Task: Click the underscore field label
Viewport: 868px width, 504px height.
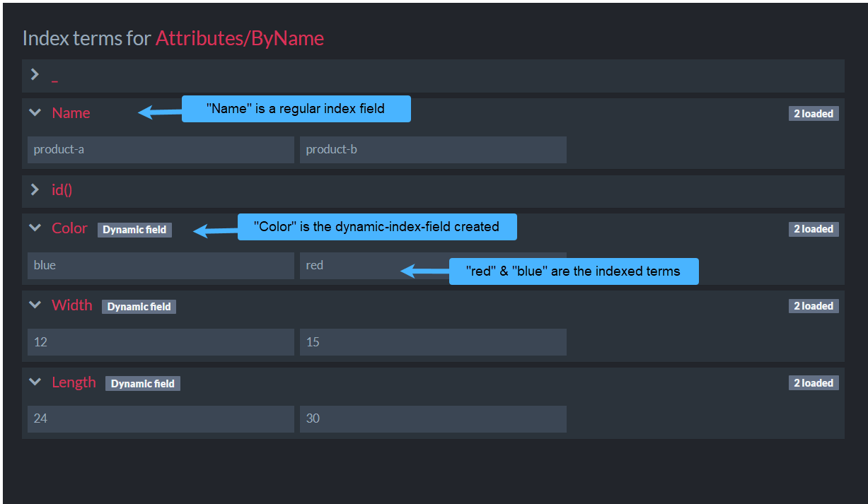Action: point(55,81)
